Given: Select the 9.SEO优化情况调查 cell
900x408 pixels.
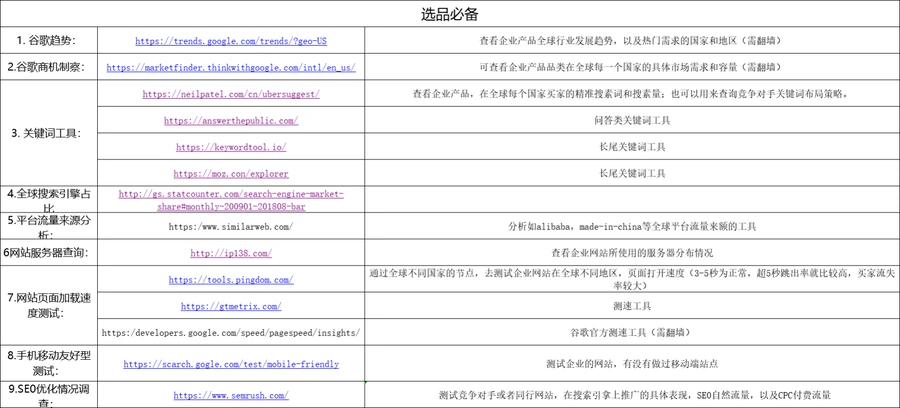Looking at the screenshot, I should pyautogui.click(x=49, y=395).
